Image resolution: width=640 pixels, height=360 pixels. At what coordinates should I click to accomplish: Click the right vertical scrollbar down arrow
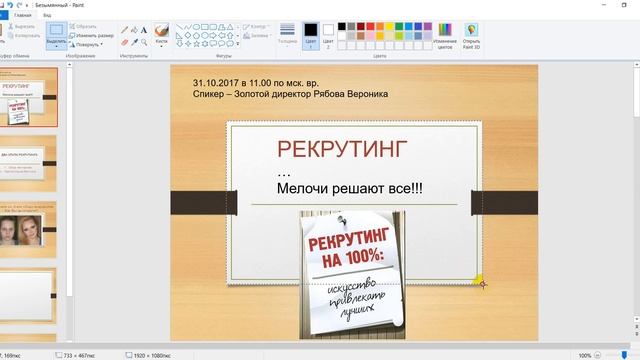pyautogui.click(x=636, y=319)
